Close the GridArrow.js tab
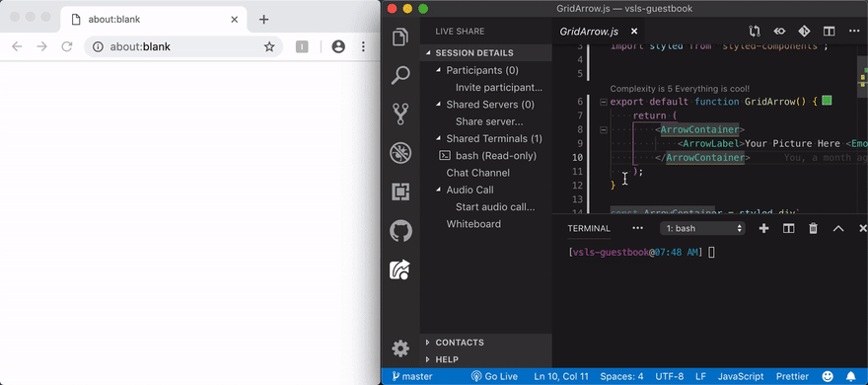The image size is (868, 385). pyautogui.click(x=634, y=32)
